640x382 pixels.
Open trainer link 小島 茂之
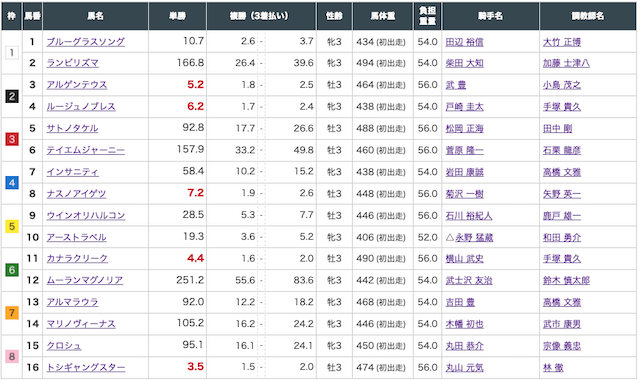tap(562, 85)
